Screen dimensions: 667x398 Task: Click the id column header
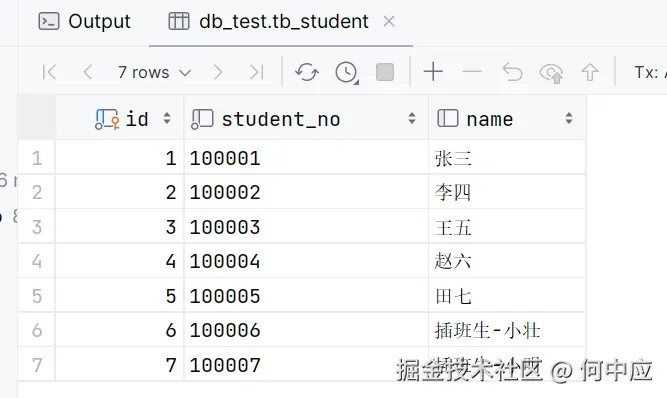click(x=120, y=118)
